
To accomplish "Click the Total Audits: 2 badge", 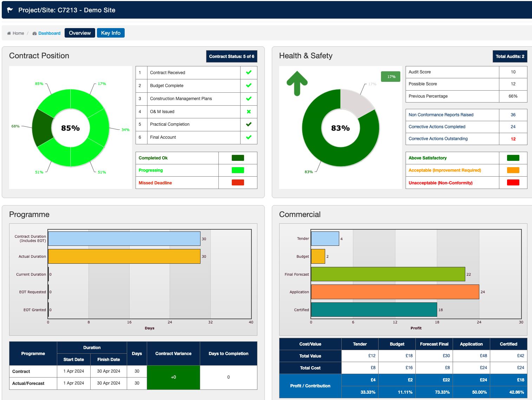I will click(510, 57).
